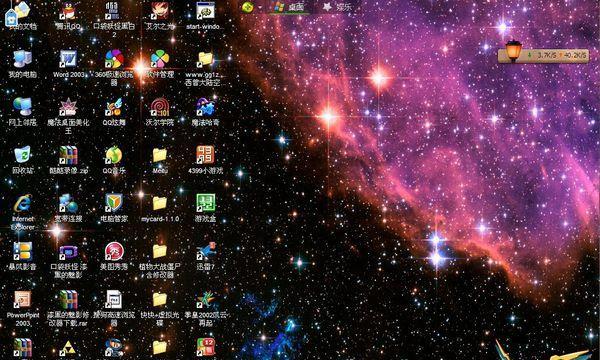Click the lantern network speed widget

click(x=543, y=54)
